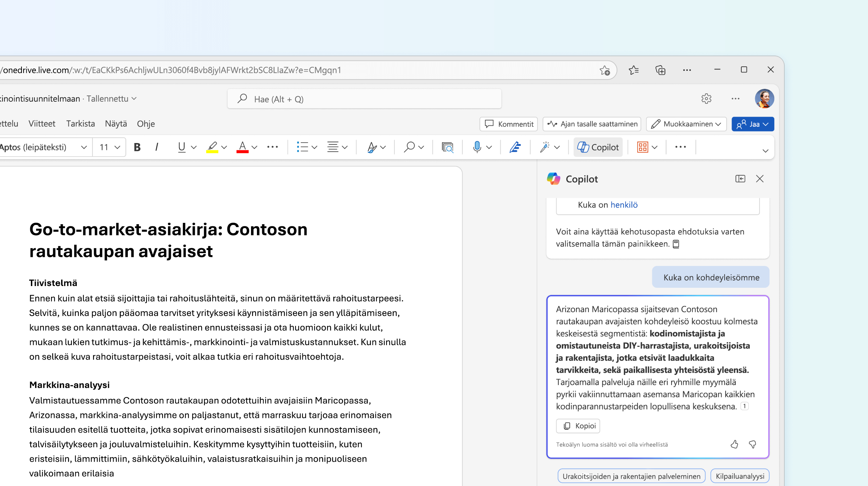Apply yellow text highlight color
Viewport: 868px width, 486px height.
212,147
